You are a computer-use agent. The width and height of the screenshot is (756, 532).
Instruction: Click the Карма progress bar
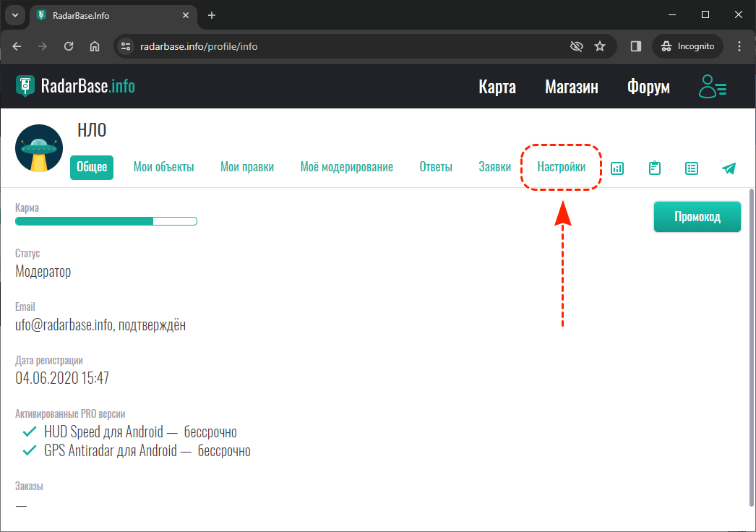pyautogui.click(x=106, y=221)
